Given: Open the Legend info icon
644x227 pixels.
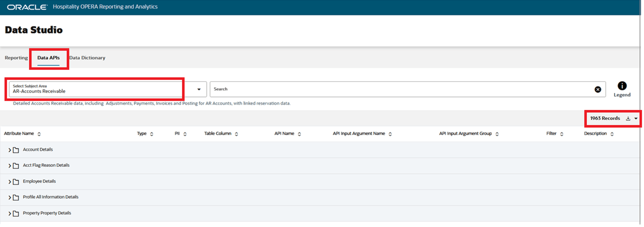Looking at the screenshot, I should 622,86.
